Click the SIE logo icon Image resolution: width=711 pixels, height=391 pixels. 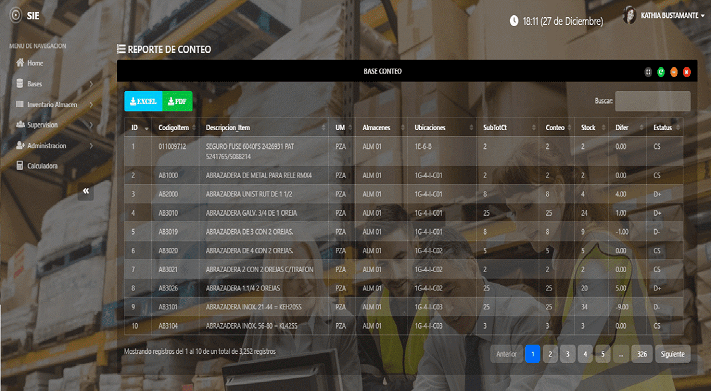[x=16, y=15]
